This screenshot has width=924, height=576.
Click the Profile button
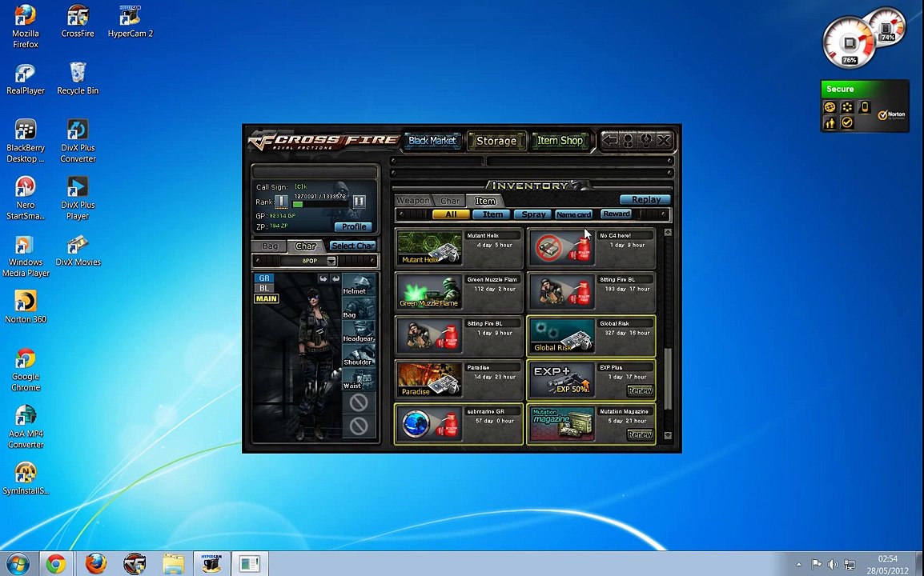point(354,226)
